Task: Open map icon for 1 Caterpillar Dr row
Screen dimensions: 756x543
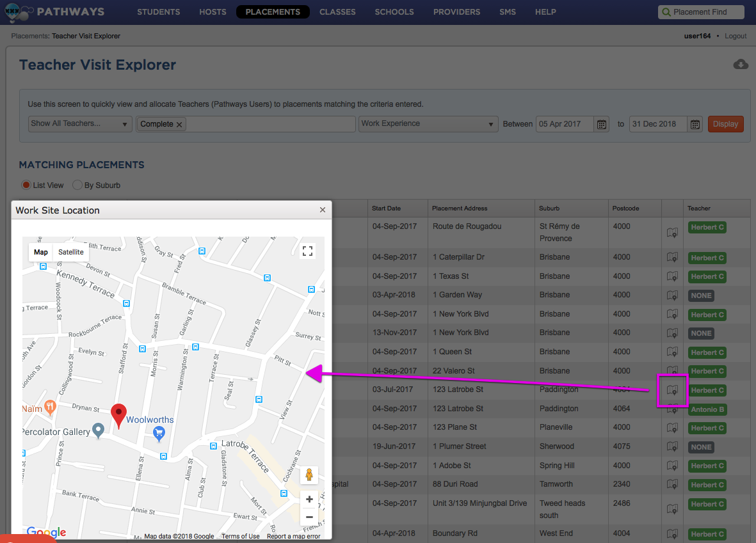Action: [672, 257]
